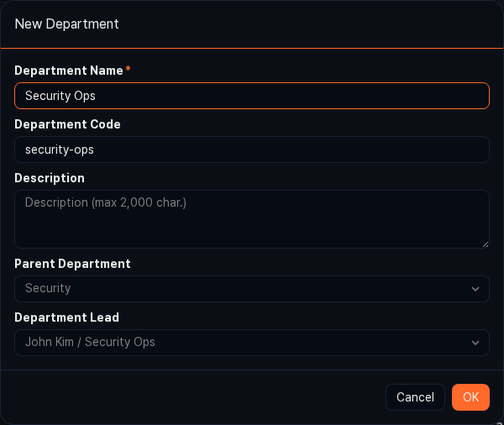Click the Description label text
504x425 pixels.
click(x=50, y=178)
